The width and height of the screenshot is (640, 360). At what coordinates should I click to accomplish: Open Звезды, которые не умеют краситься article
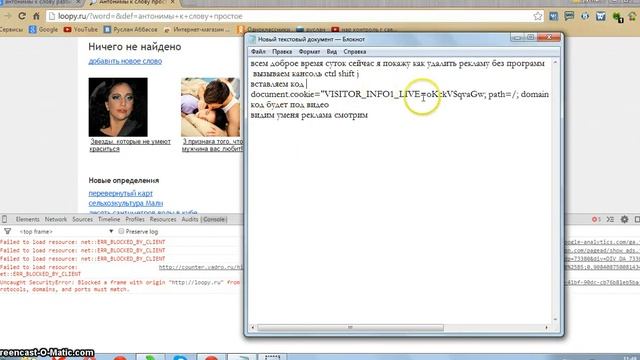coord(130,145)
